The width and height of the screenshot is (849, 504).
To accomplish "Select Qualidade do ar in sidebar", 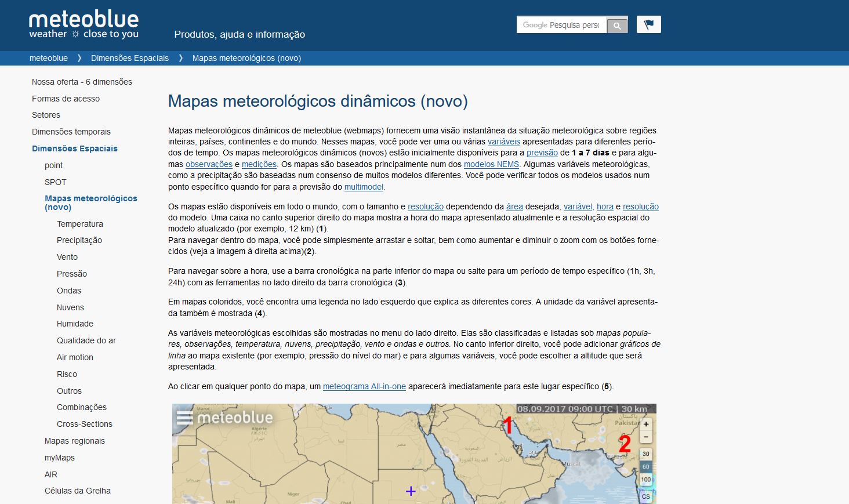I will 86,340.
